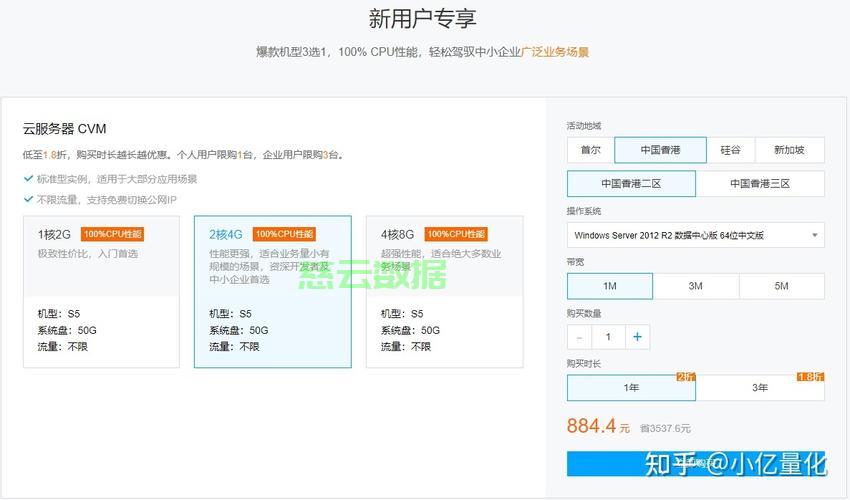Viewport: 850px width, 500px height.
Task: Click the checkmark icon beside 不限流量
Action: click(28, 200)
